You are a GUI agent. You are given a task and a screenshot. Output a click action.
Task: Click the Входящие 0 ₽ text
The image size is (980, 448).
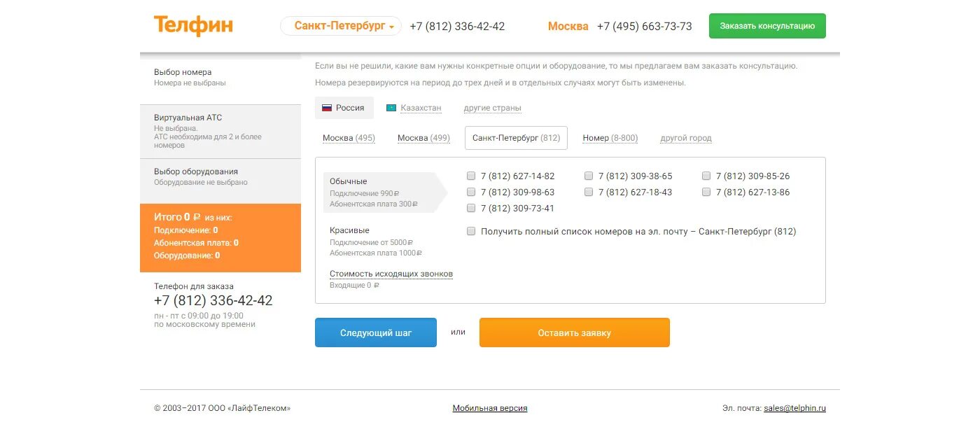pos(354,285)
